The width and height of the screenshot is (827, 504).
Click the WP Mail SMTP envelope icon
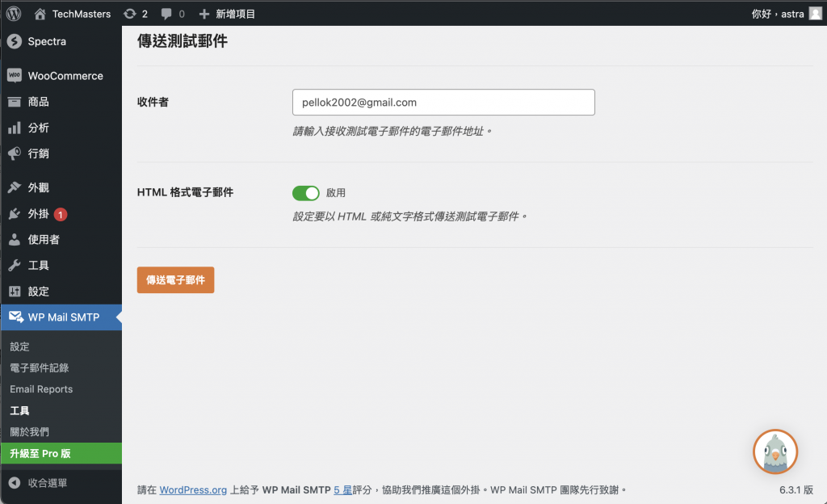click(x=16, y=317)
